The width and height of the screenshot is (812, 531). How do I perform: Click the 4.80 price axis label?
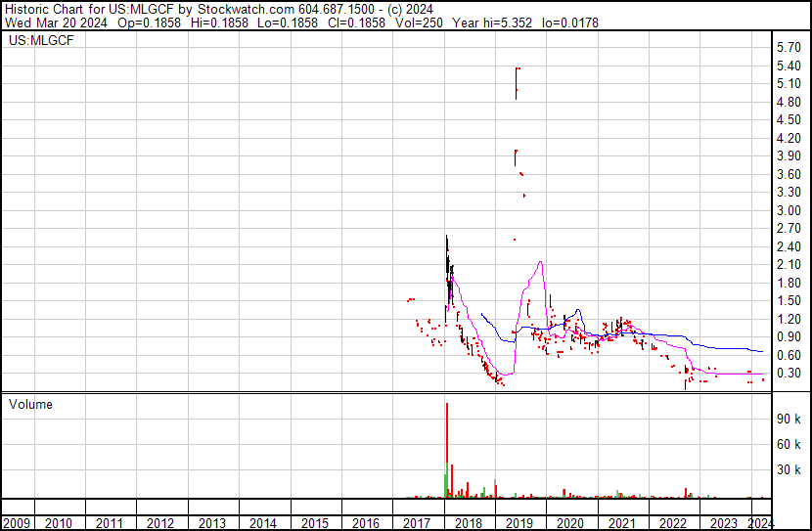click(x=789, y=102)
